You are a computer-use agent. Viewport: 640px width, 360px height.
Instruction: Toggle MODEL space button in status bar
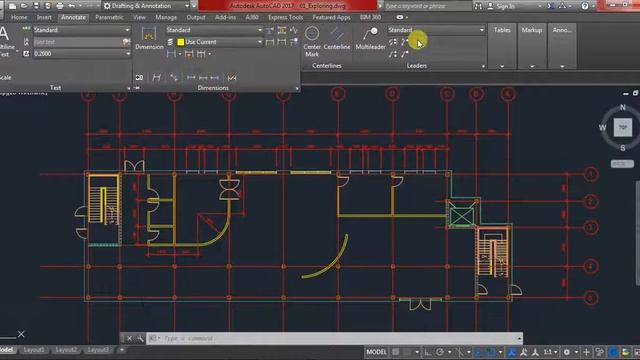(376, 352)
